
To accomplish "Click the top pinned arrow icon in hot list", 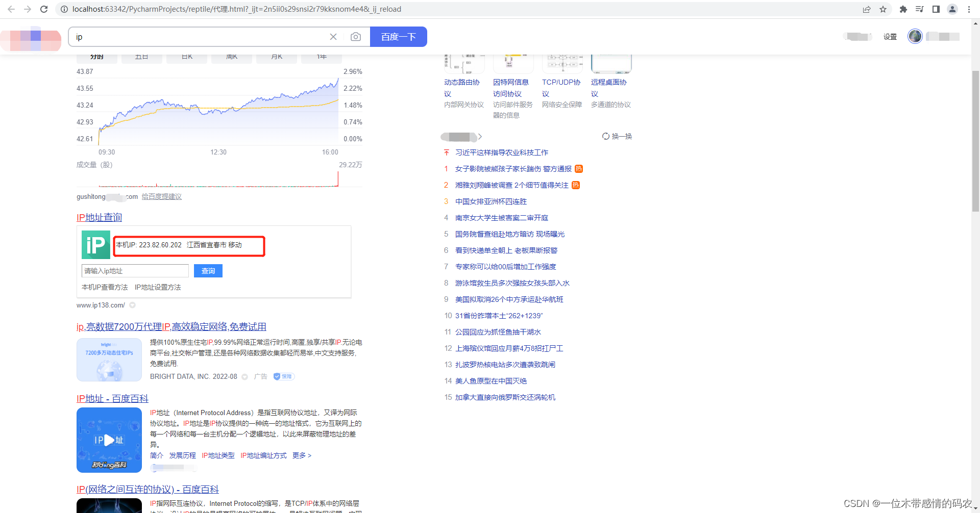I will pyautogui.click(x=447, y=152).
